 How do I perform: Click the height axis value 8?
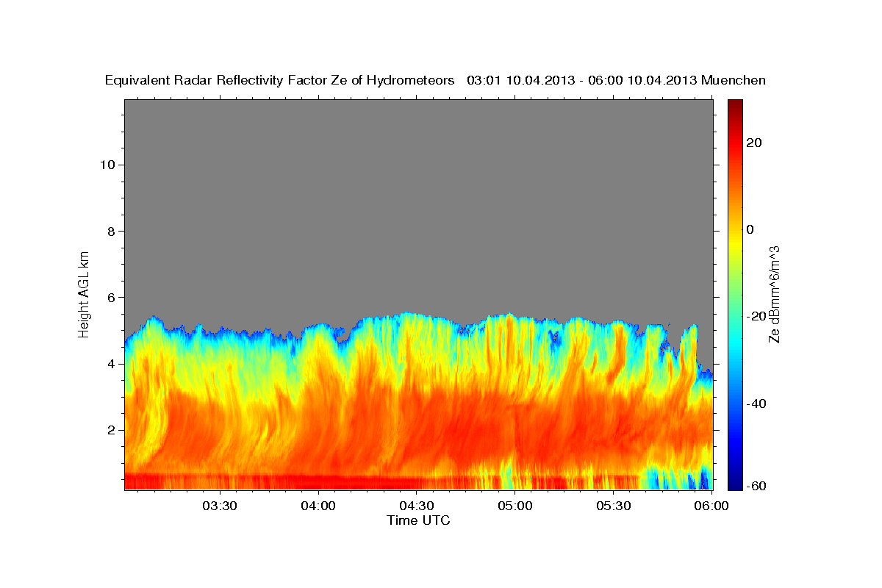110,231
